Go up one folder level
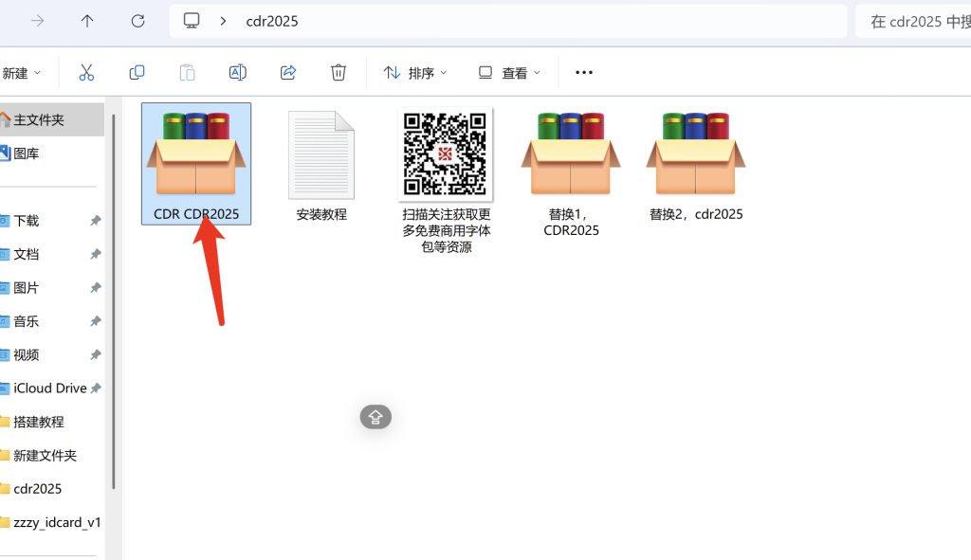This screenshot has width=971, height=560. click(87, 21)
